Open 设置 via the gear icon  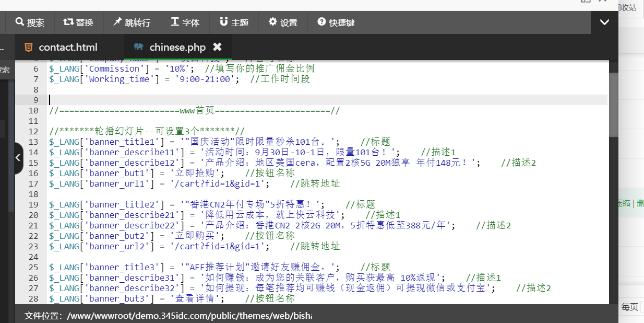coord(273,22)
